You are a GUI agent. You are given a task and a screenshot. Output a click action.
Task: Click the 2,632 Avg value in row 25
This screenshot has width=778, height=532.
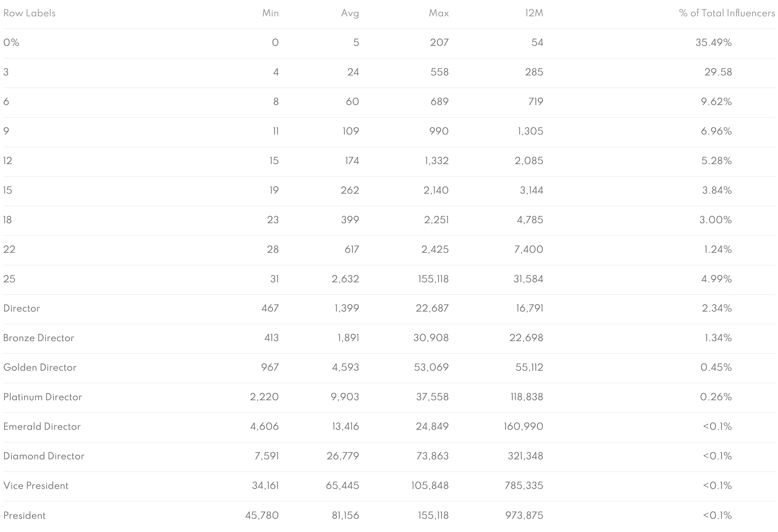coord(346,279)
